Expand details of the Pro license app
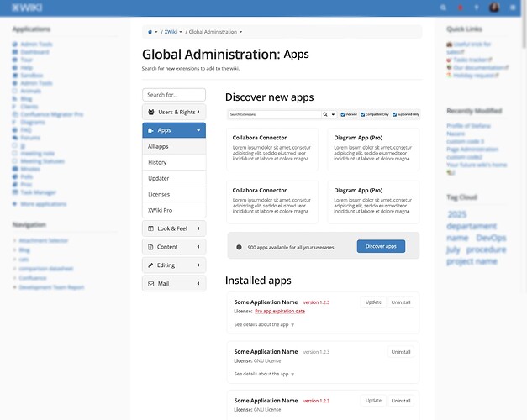The image size is (527, 420). [264, 324]
